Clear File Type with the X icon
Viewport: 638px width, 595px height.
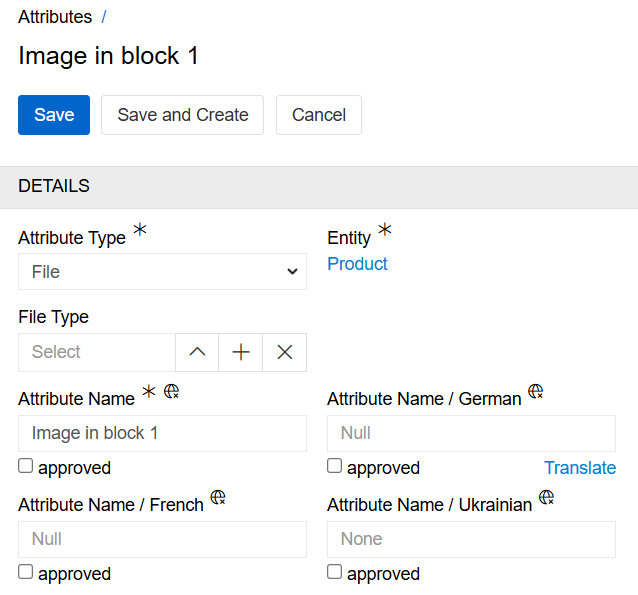pyautogui.click(x=285, y=352)
